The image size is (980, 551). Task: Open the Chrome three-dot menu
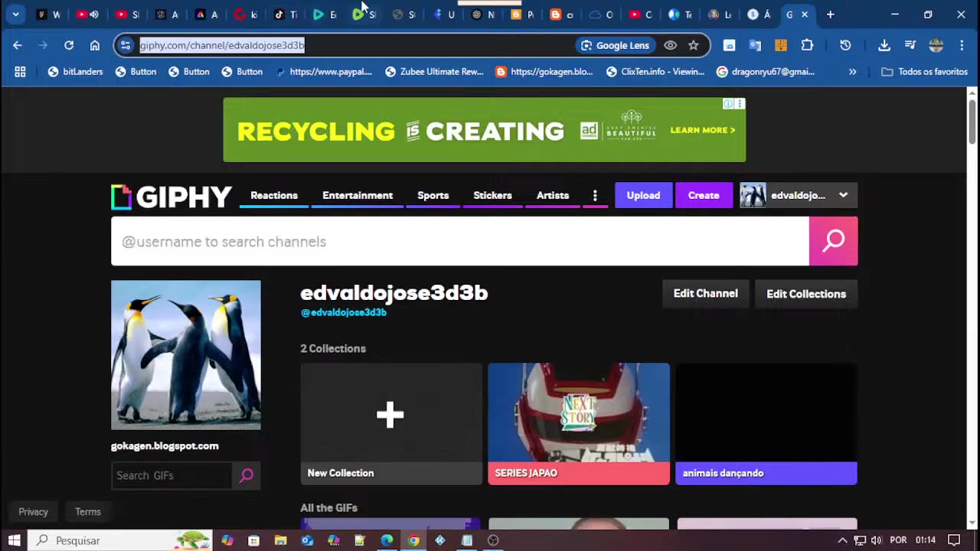pyautogui.click(x=962, y=45)
